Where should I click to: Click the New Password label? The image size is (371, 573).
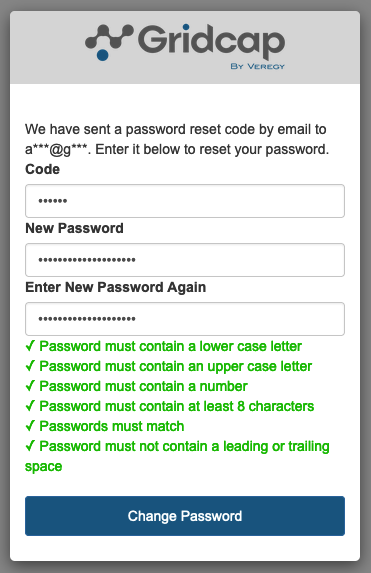click(74, 228)
